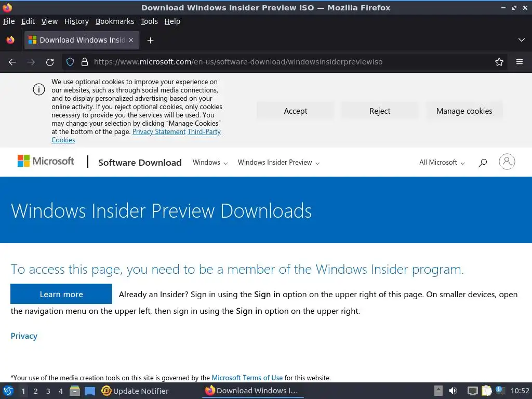532x399 pixels.
Task: Switch to workspace 4
Action: tap(61, 391)
